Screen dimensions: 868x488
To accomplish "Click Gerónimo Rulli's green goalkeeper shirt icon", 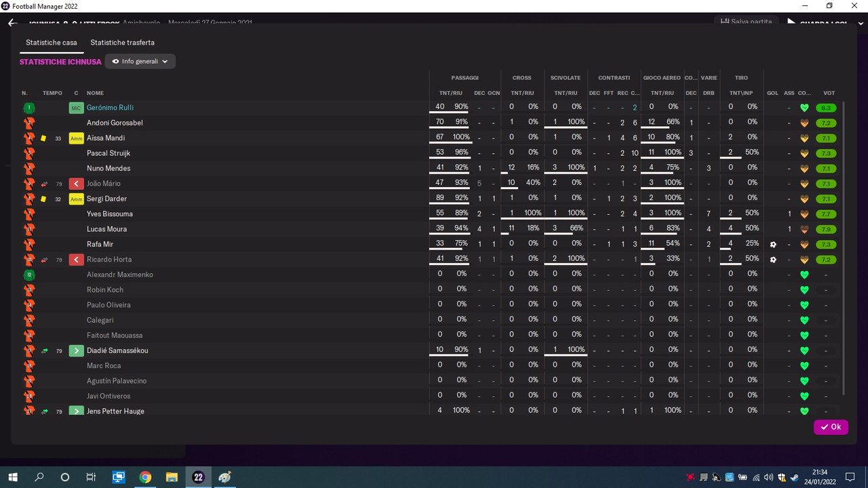I will (x=28, y=108).
